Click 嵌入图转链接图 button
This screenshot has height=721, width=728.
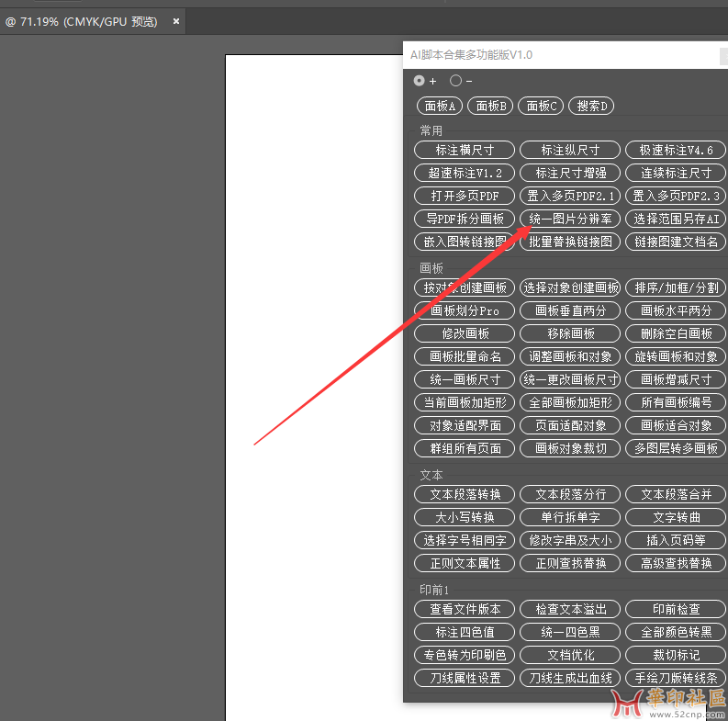point(465,242)
